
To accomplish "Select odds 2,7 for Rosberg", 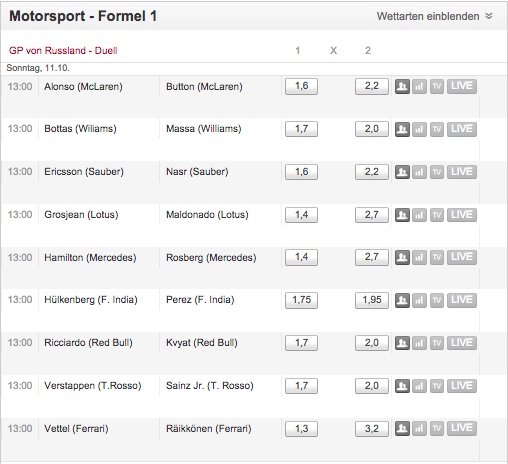I will click(372, 257).
